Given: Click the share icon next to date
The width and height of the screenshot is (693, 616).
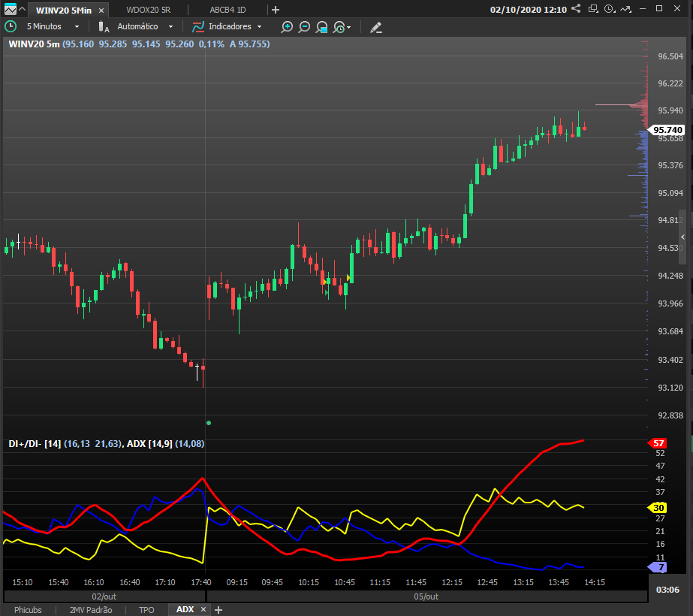Looking at the screenshot, I should (x=576, y=9).
